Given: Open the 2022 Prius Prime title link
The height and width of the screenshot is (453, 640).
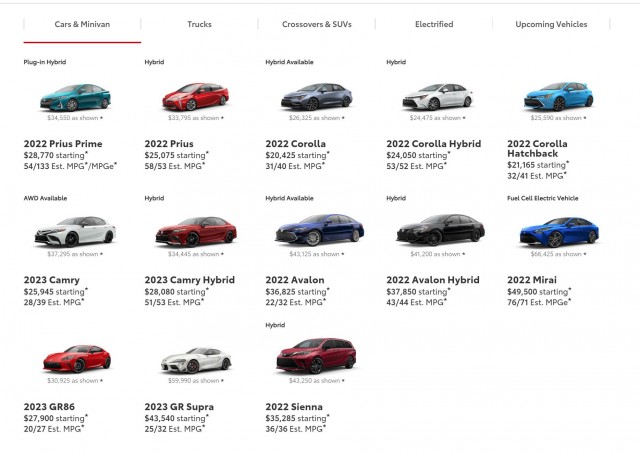Looking at the screenshot, I should click(63, 144).
